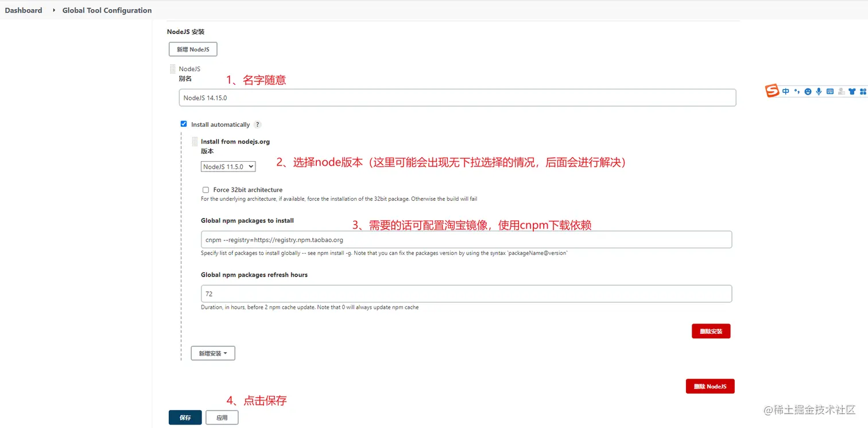Click the Install from nodejs.org heading
868x428 pixels.
tap(235, 141)
